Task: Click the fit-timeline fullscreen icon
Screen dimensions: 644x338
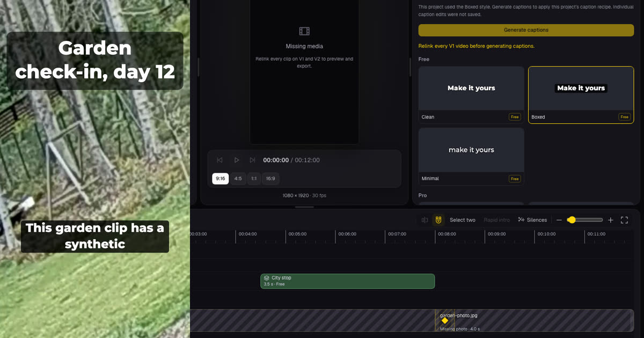Action: coord(624,220)
